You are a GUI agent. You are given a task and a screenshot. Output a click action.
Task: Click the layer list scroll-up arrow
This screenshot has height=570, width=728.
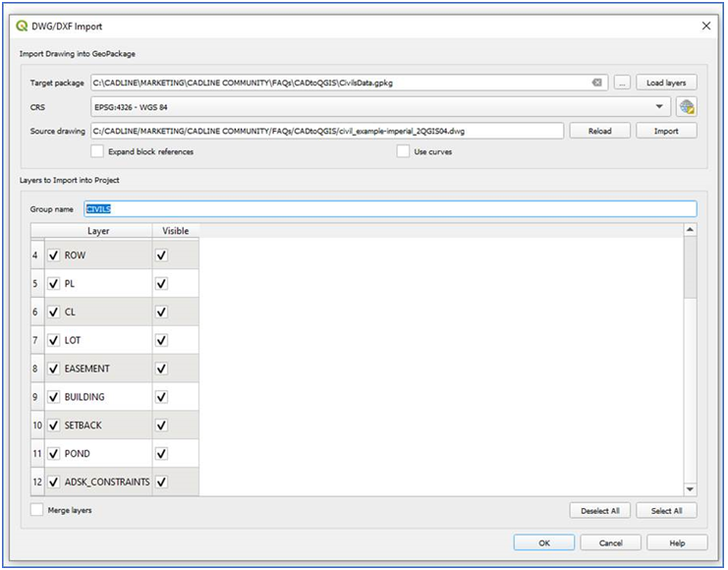[690, 230]
